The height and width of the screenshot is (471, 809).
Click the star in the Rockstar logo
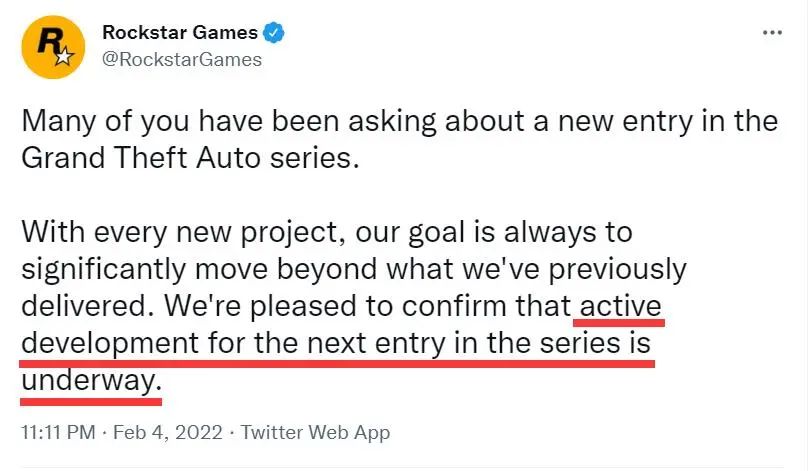tap(63, 58)
